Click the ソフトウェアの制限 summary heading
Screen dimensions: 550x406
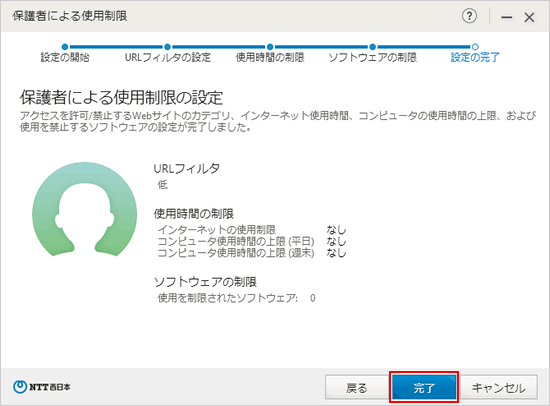point(205,281)
